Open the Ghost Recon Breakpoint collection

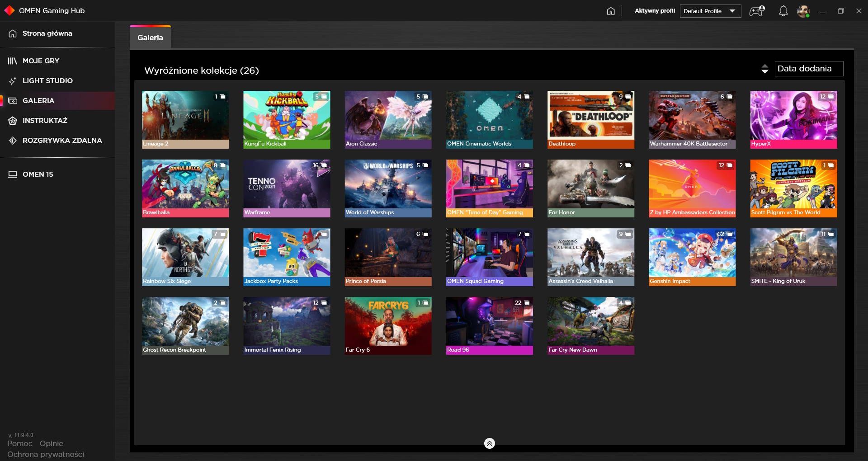pyautogui.click(x=185, y=326)
